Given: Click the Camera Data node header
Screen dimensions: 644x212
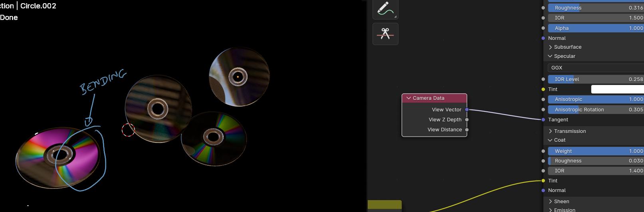Looking at the screenshot, I should point(434,98).
